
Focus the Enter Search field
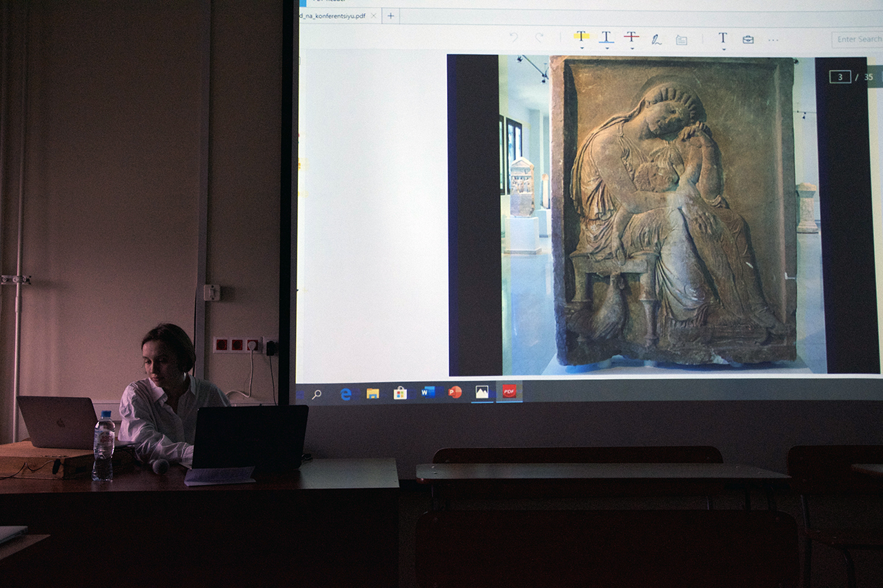(857, 39)
